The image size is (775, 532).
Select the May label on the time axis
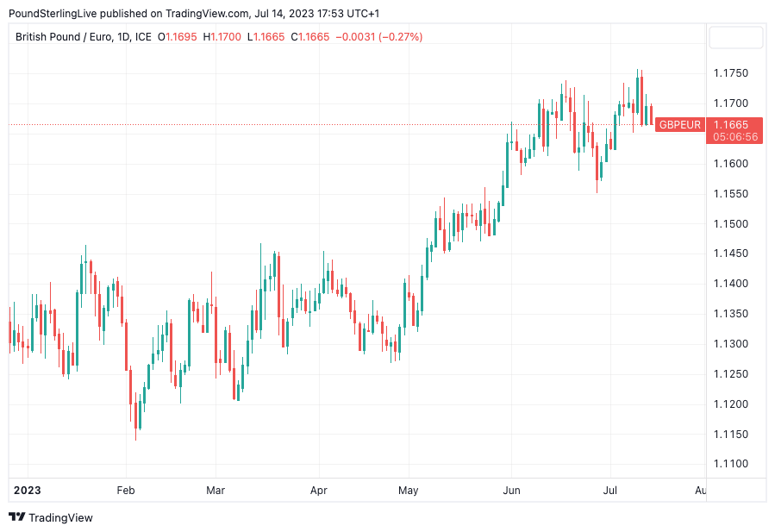coord(409,490)
